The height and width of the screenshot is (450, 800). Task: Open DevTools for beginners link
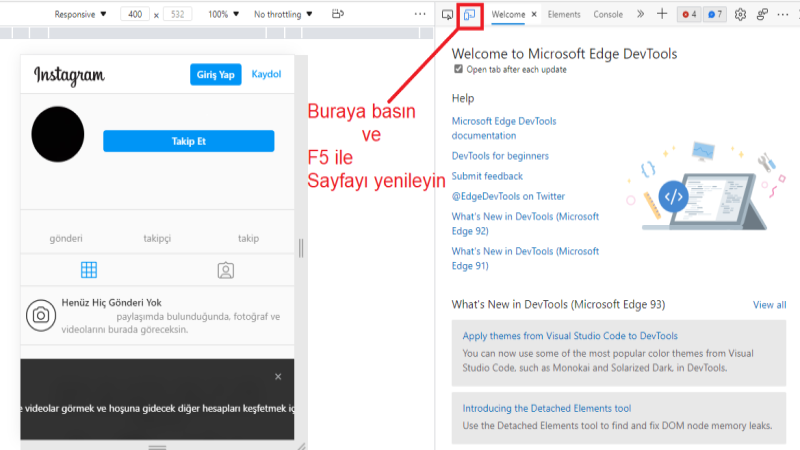[500, 156]
